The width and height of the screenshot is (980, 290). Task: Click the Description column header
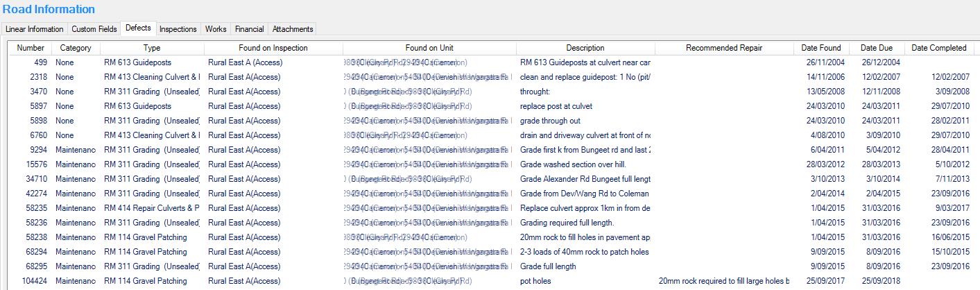click(585, 48)
